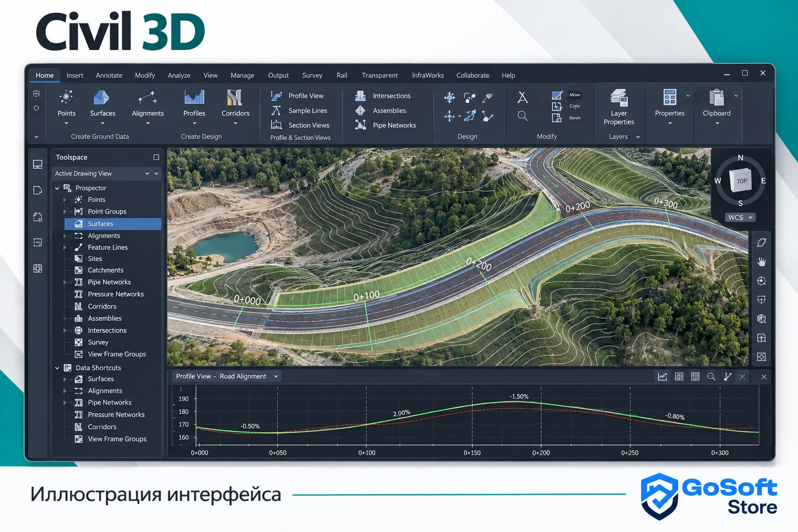This screenshot has width=798, height=532.
Task: Expand the Point Groups tree node
Action: tap(65, 211)
